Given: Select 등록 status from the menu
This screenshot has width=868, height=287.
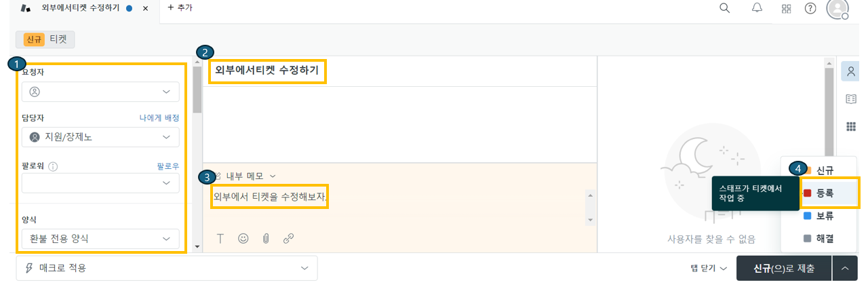Looking at the screenshot, I should coord(825,193).
